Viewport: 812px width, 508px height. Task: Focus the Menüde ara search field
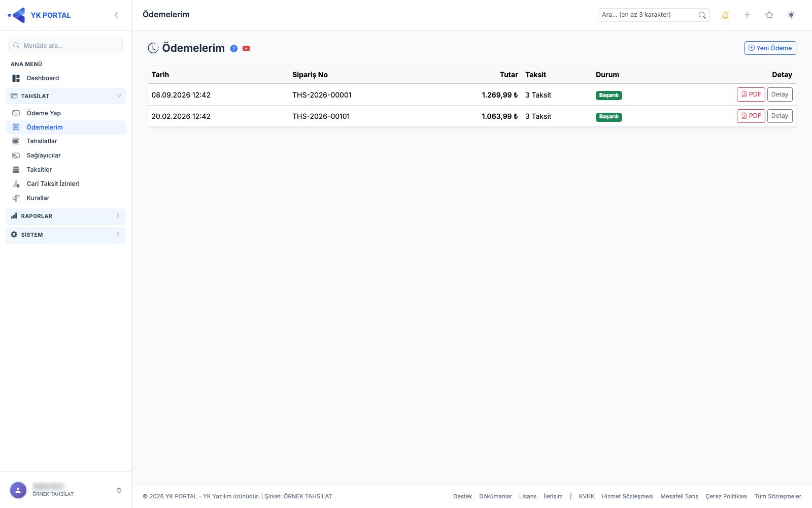(x=66, y=45)
